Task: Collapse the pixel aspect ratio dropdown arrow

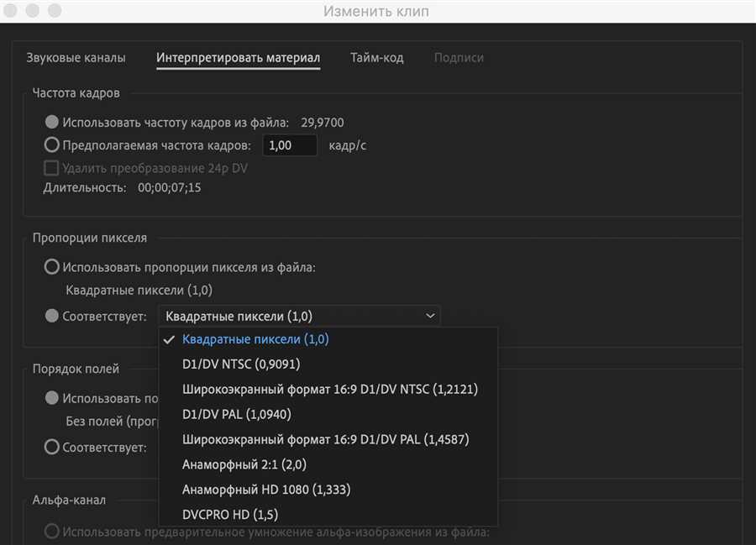Action: [x=430, y=317]
